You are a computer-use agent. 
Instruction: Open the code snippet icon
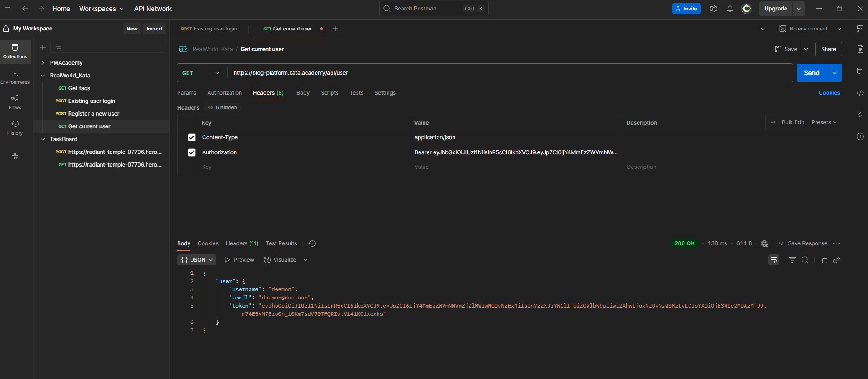point(860,93)
